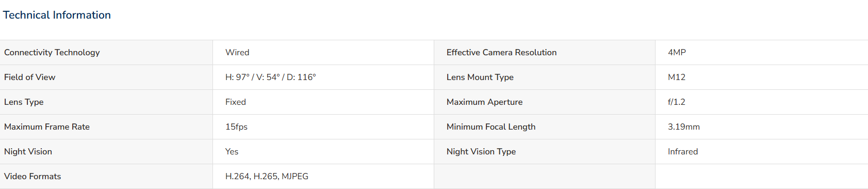The width and height of the screenshot is (868, 189).
Task: Click the H: 97° field of view value
Action: click(270, 77)
